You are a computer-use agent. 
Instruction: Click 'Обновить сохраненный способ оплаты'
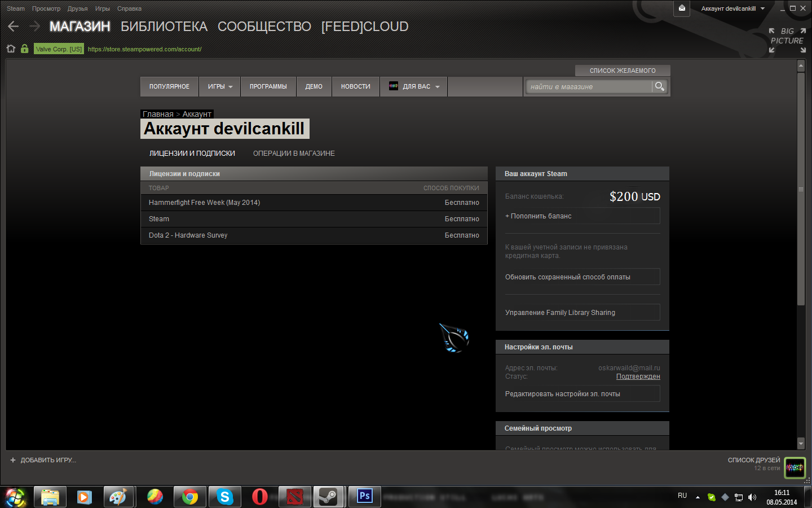pos(582,277)
